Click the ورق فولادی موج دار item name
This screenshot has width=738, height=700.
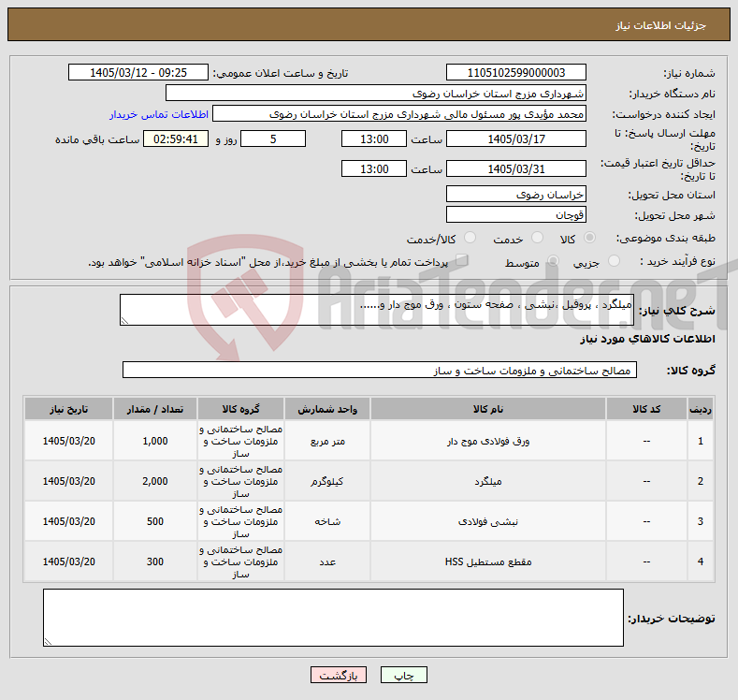coord(488,441)
